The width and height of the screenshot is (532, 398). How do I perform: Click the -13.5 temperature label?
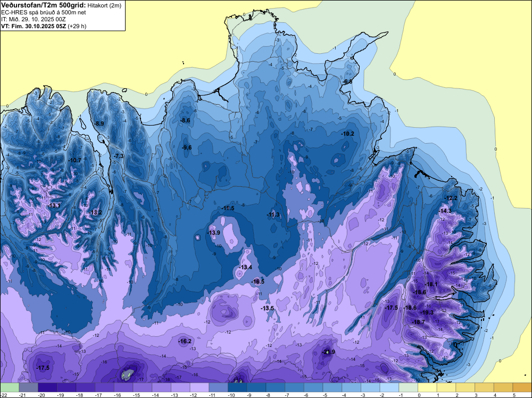click(x=267, y=308)
